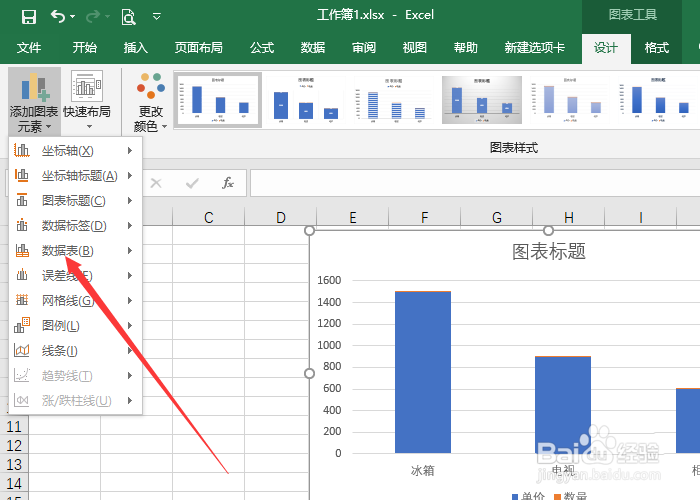This screenshot has height=500, width=700.
Task: Click the Redo arrow icon
Action: click(93, 17)
